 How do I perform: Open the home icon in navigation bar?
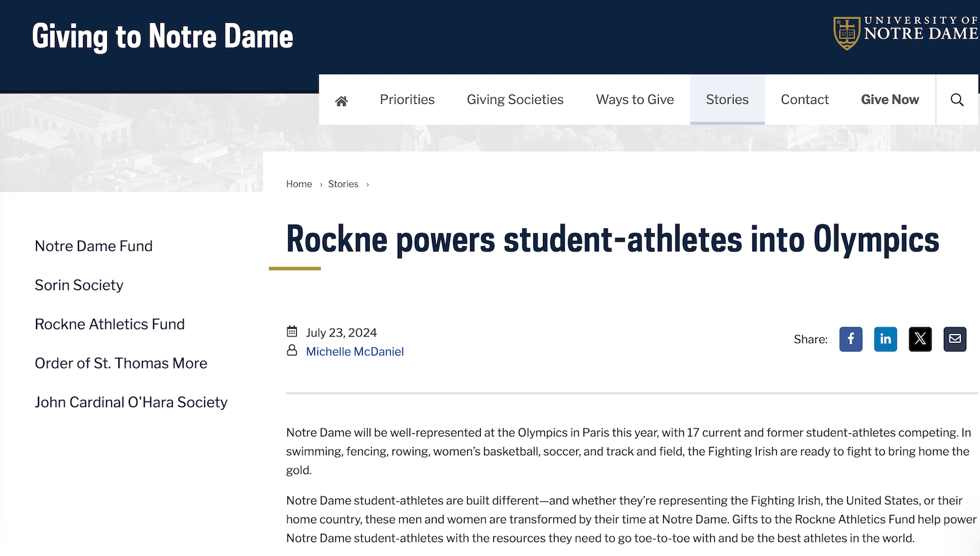point(341,101)
